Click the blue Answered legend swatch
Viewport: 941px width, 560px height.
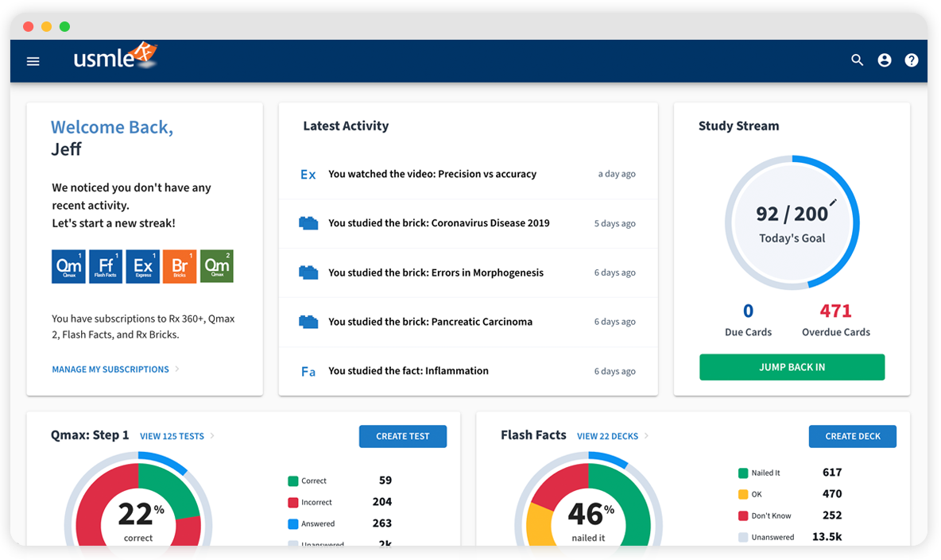292,524
